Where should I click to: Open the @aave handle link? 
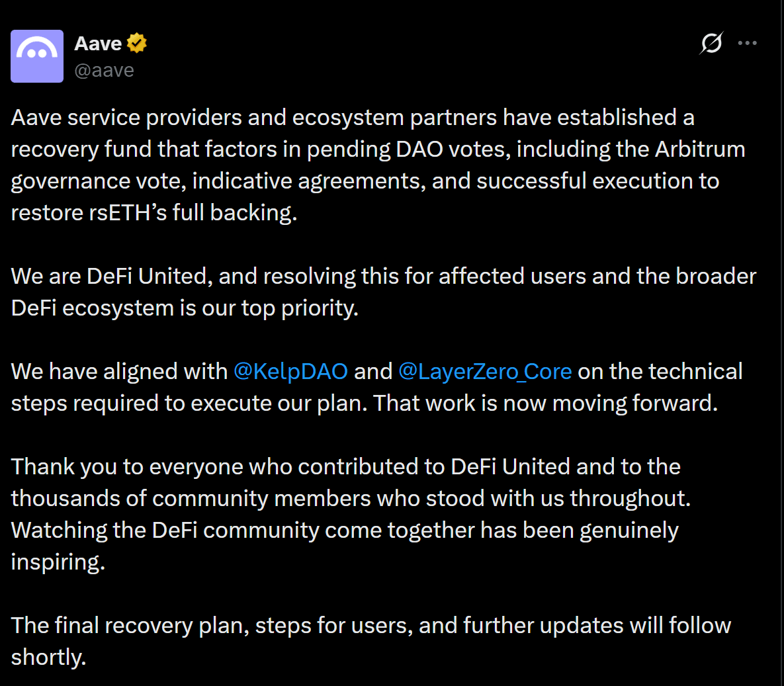pos(104,70)
